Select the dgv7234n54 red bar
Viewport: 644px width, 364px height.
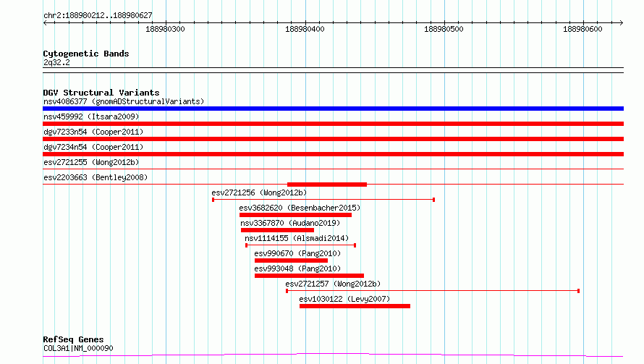pos(333,154)
